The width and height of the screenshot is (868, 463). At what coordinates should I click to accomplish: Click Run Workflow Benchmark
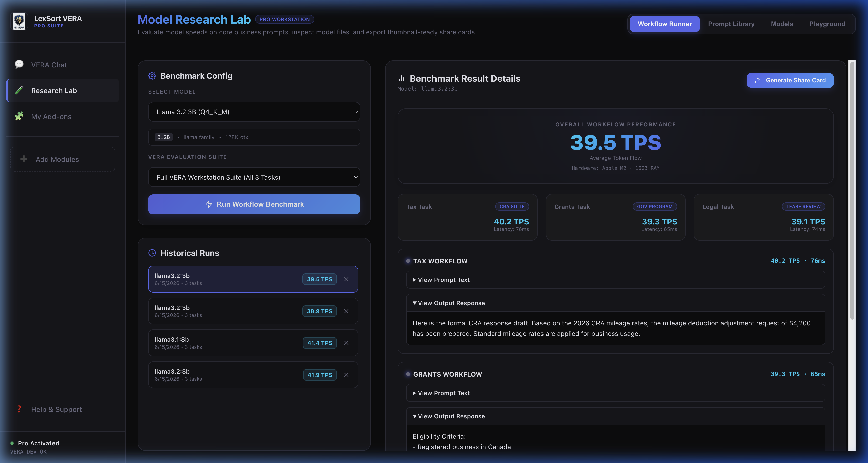(x=254, y=204)
